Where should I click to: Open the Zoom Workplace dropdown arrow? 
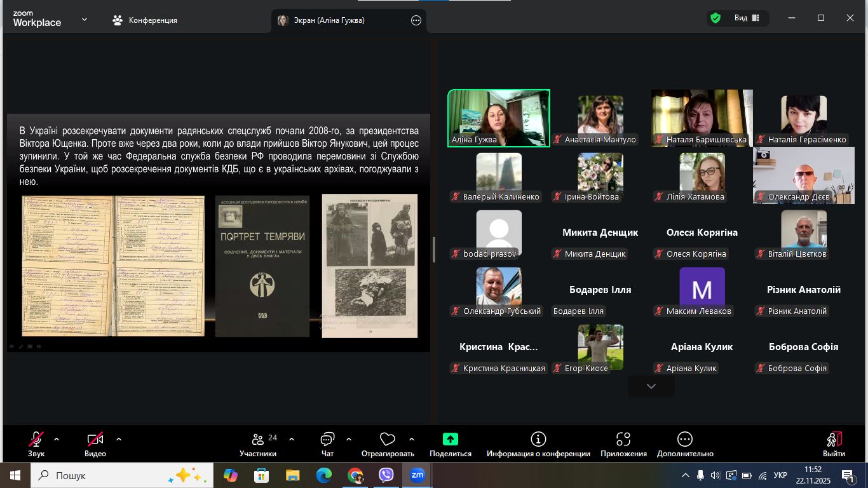click(x=85, y=20)
